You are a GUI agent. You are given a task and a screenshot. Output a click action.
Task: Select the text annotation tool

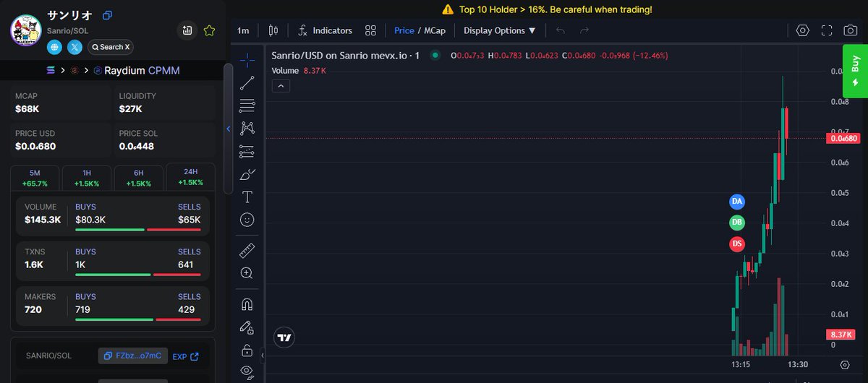pyautogui.click(x=247, y=197)
